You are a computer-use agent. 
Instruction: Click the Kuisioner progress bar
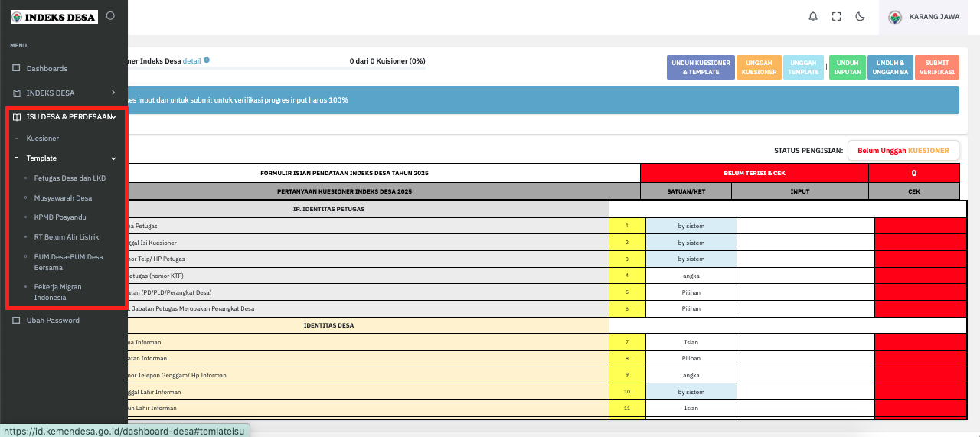coord(276,69)
